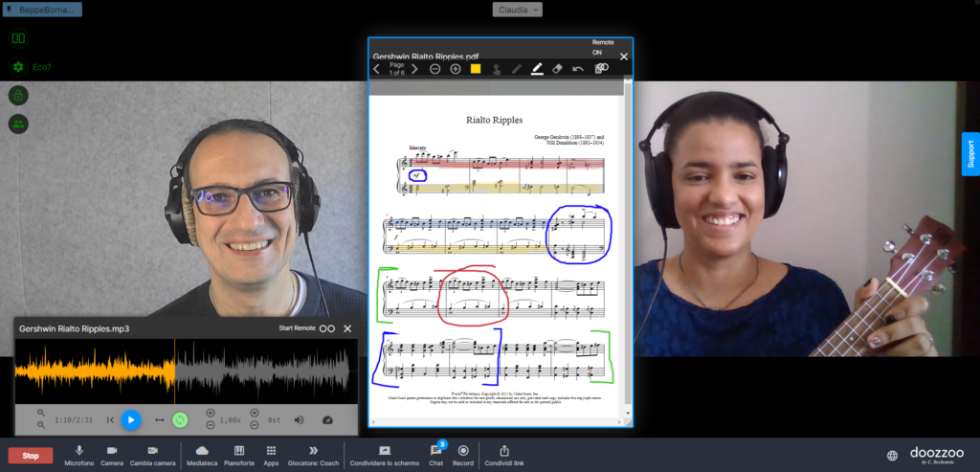Screen dimensions: 980x472
Task: Select the eraser tool in PDF toolbar
Action: click(x=559, y=69)
